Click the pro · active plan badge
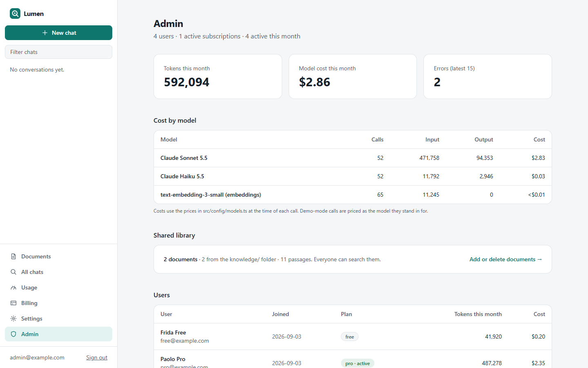This screenshot has height=368, width=588. (x=358, y=363)
